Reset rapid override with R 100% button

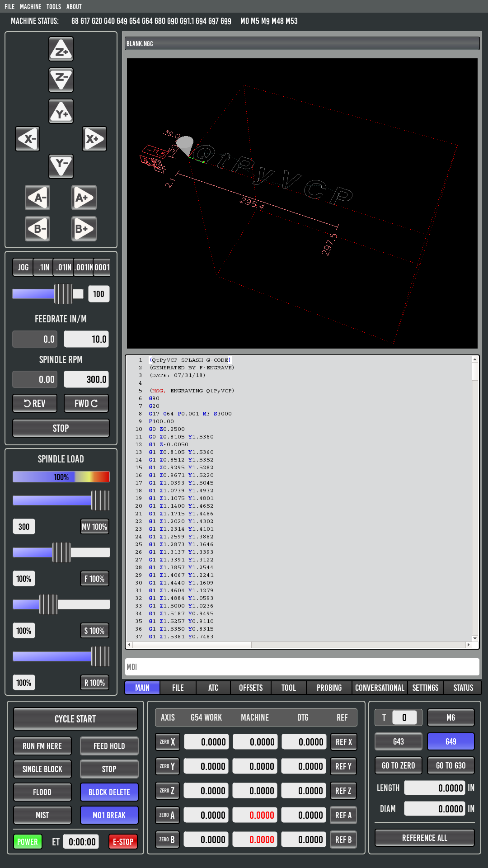pos(94,683)
